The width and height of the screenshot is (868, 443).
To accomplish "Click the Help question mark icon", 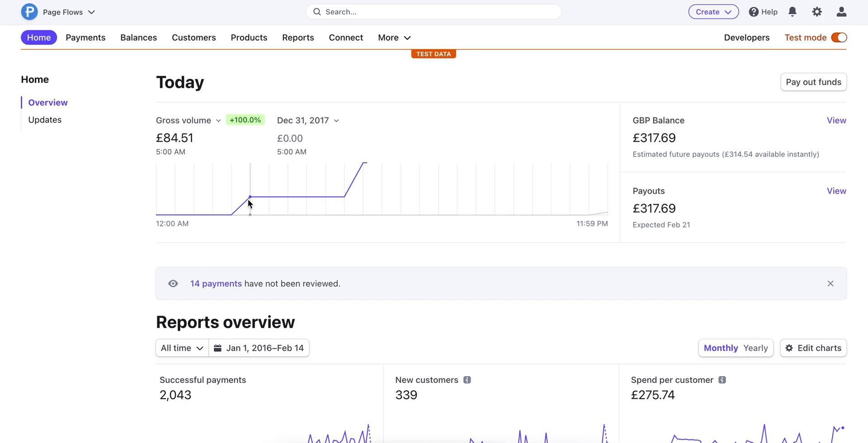I will (754, 12).
